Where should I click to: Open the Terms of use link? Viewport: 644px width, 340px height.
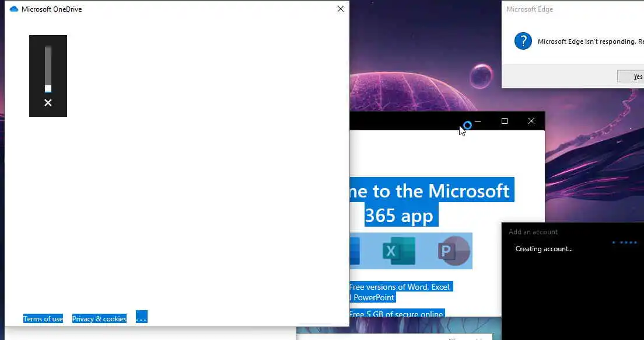coord(43,318)
